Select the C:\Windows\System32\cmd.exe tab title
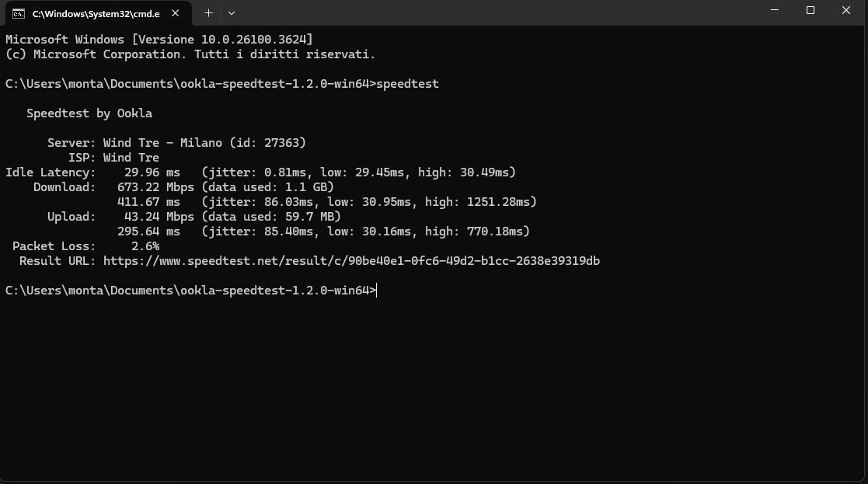The width and height of the screenshot is (868, 484). click(96, 14)
